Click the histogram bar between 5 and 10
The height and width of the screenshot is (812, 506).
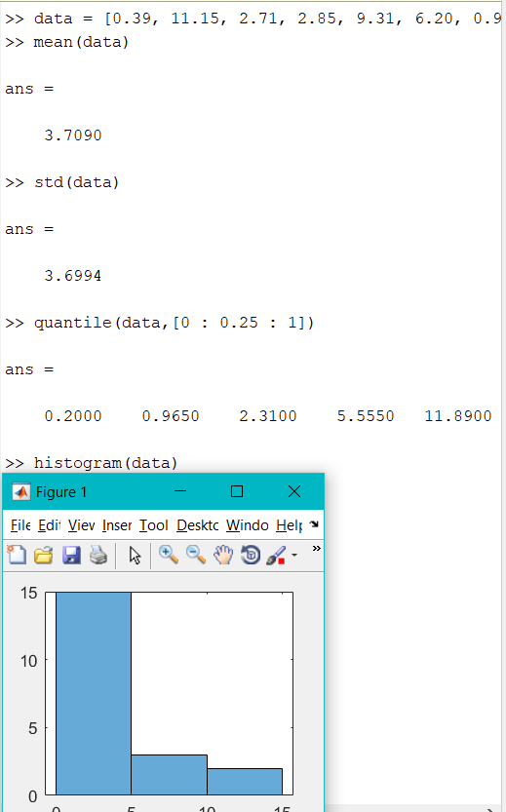coord(169,775)
